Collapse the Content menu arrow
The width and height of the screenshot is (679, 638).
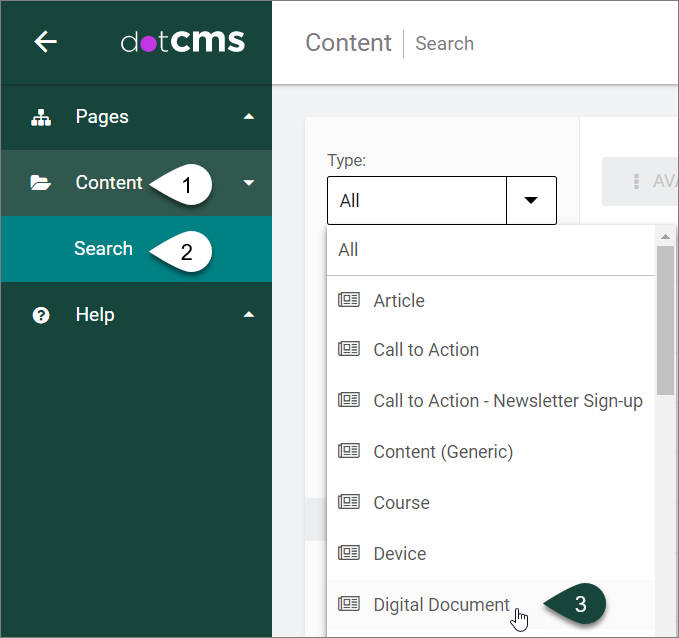(249, 183)
